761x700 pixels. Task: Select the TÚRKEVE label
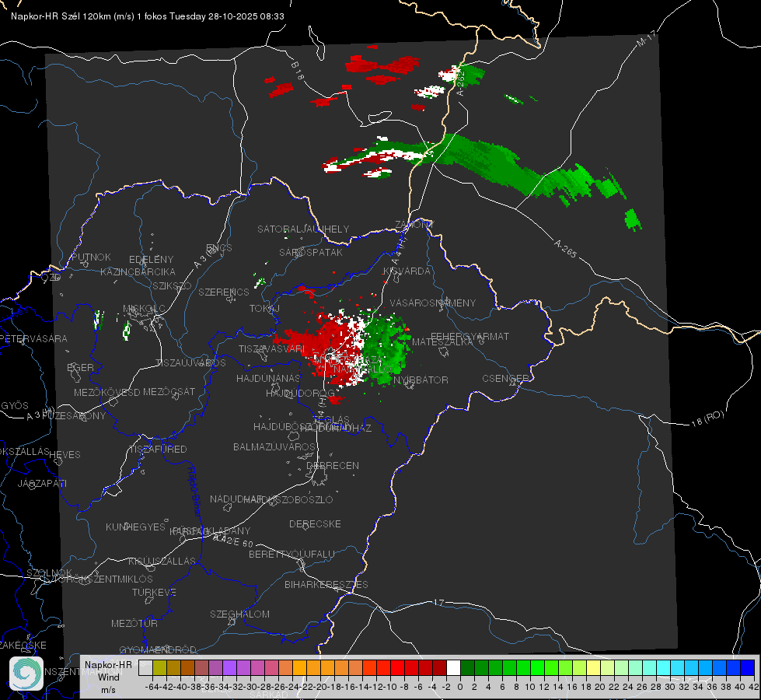click(155, 593)
